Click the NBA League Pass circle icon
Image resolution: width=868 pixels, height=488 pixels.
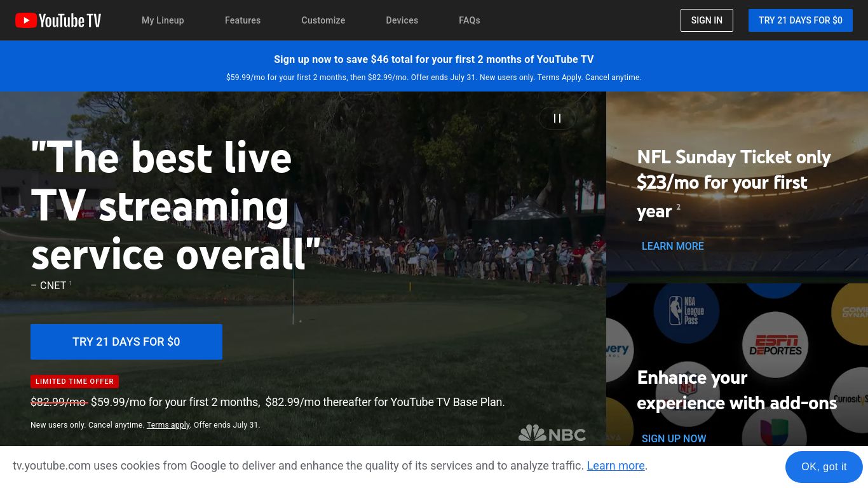[x=686, y=311]
